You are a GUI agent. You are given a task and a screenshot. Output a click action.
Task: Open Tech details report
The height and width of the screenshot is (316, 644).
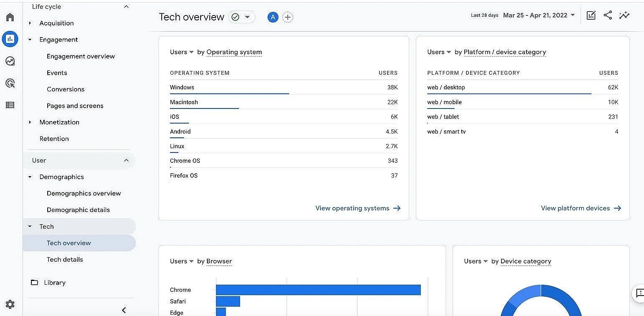(65, 260)
